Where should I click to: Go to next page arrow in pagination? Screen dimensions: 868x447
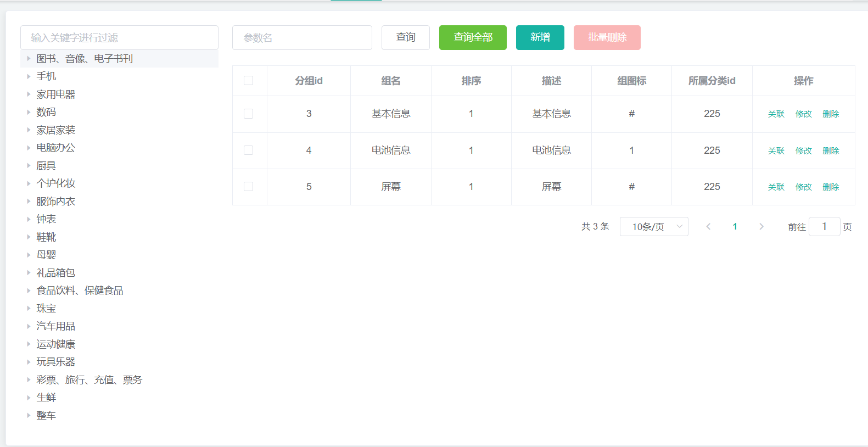[761, 226]
